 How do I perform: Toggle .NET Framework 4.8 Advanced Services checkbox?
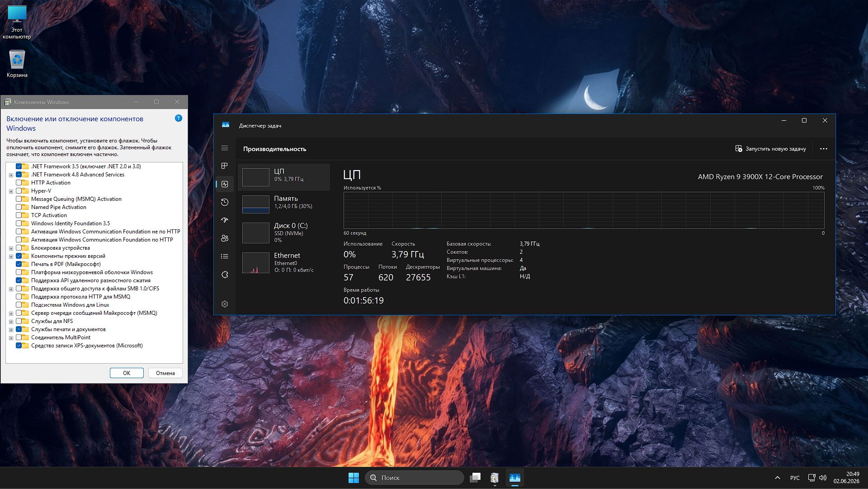pyautogui.click(x=19, y=175)
